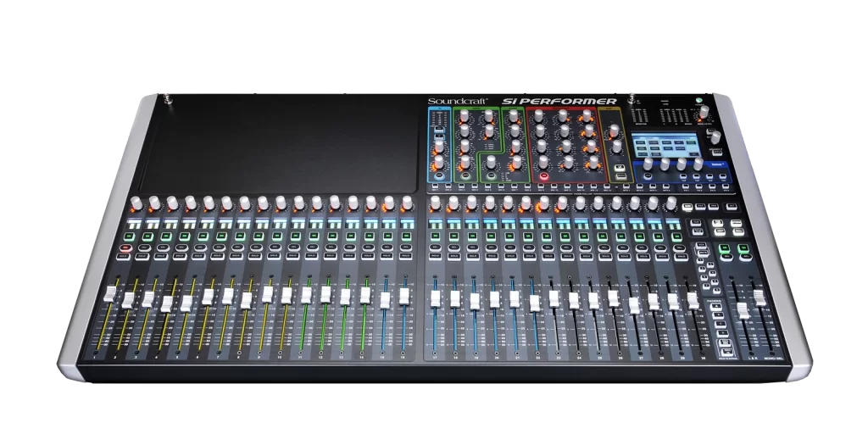The height and width of the screenshot is (434, 868).
Task: Solo channel 2
Action: tap(144, 256)
